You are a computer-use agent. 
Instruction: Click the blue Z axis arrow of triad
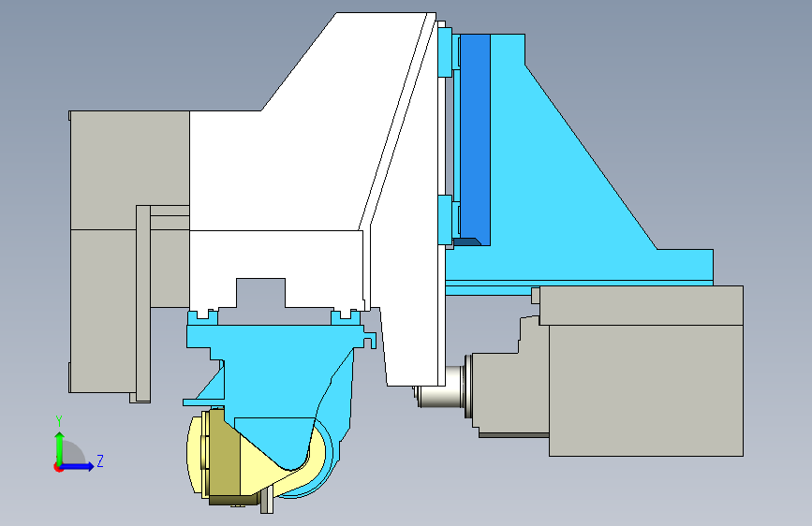click(x=78, y=466)
